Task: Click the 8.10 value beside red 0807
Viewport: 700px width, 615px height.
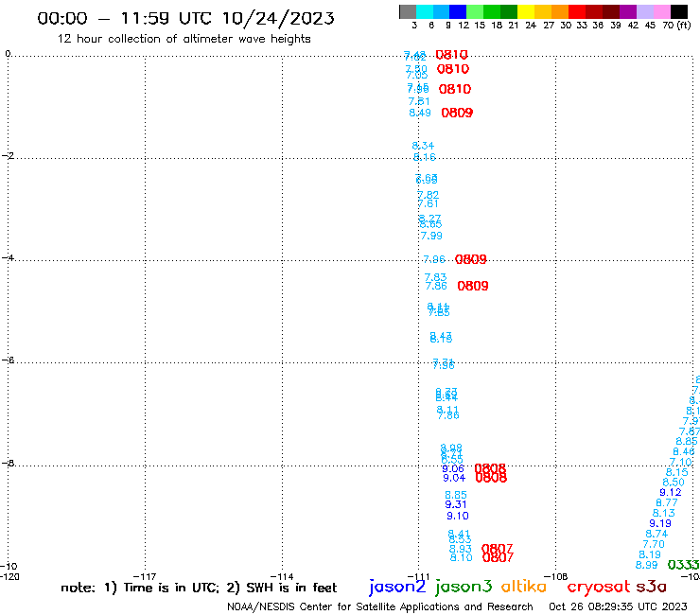Action: coord(462,558)
